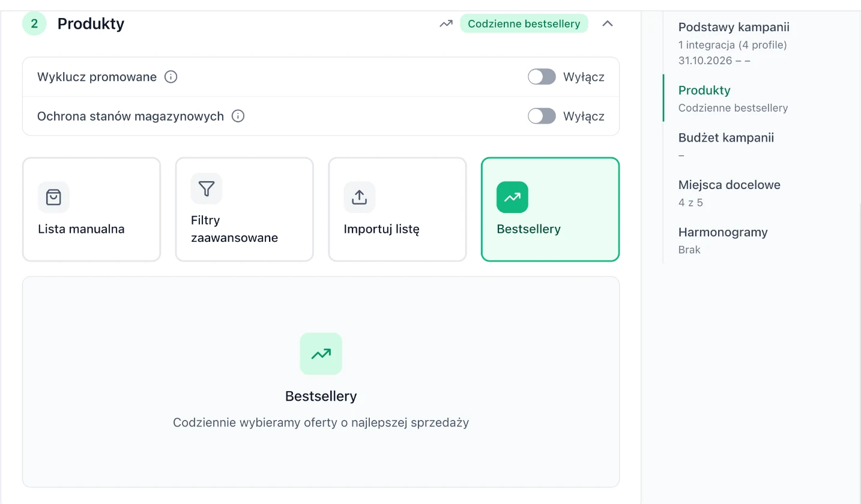Viewport: 861px width, 504px height.
Task: Click the sidebar text 4 z 5
Action: pos(690,203)
